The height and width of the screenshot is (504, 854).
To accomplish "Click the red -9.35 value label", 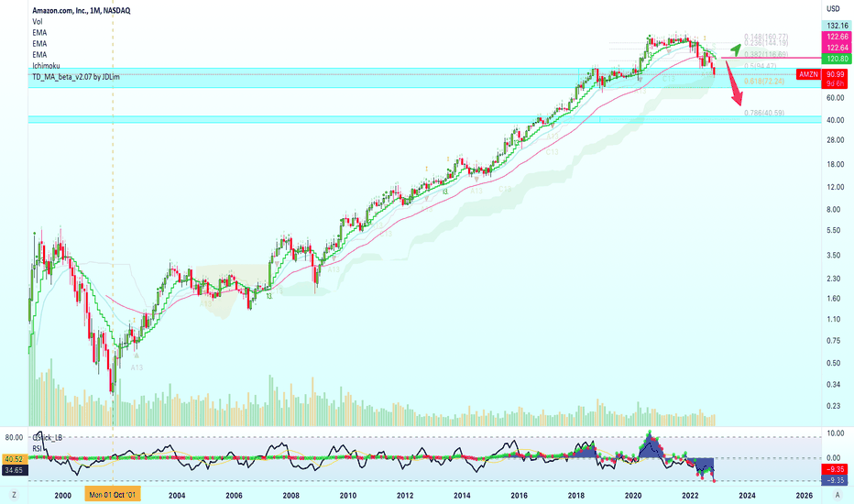I will tap(835, 469).
